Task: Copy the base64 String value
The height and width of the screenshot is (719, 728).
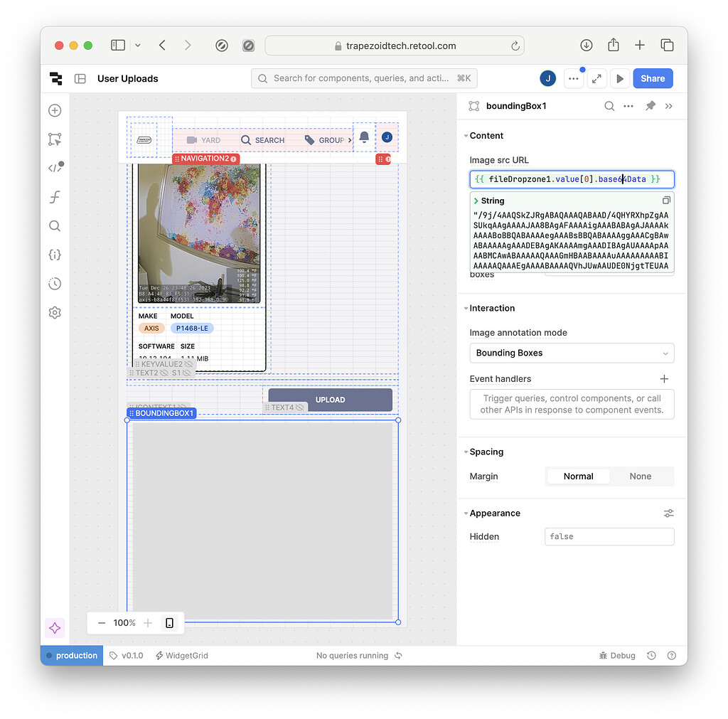Action: click(666, 200)
